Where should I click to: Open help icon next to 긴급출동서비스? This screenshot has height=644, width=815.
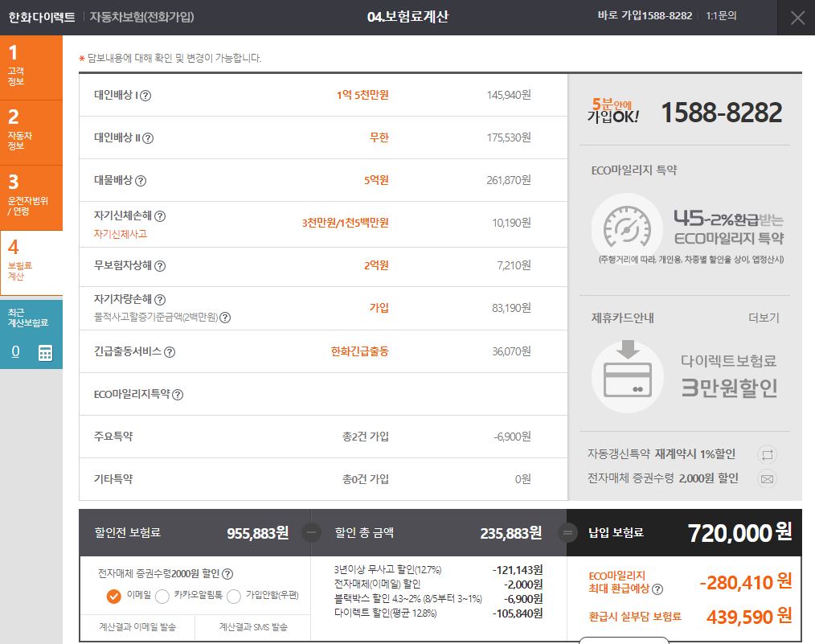tap(170, 352)
